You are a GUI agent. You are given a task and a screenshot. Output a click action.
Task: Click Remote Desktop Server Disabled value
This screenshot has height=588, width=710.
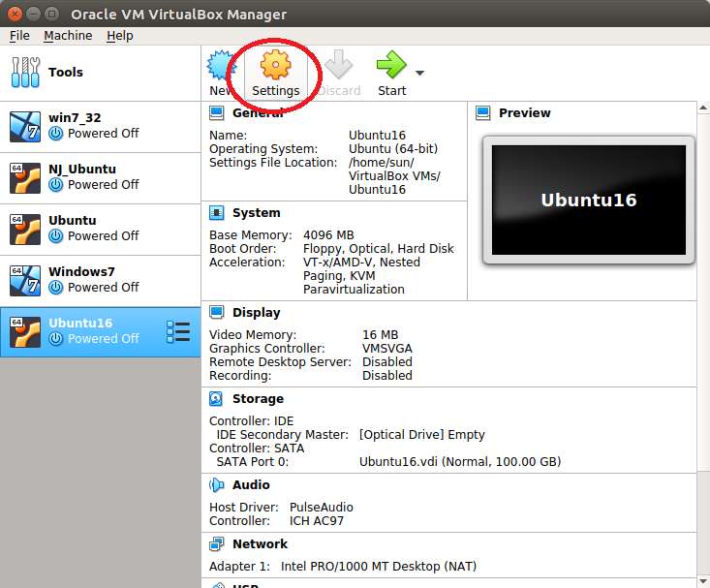pos(387,362)
